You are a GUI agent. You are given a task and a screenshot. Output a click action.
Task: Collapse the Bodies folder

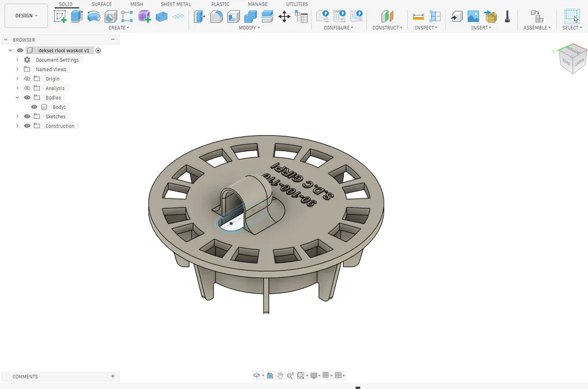[x=17, y=98]
